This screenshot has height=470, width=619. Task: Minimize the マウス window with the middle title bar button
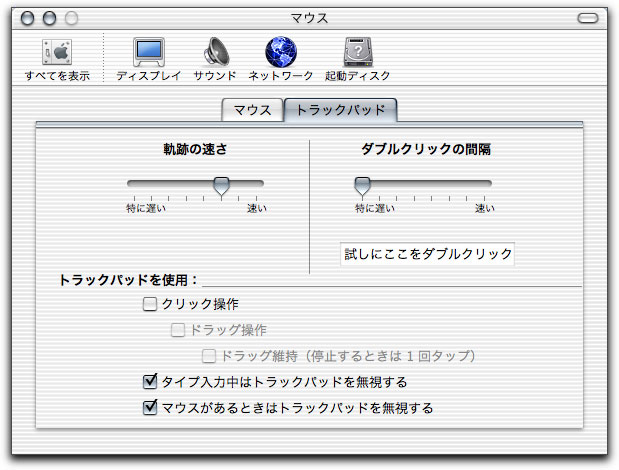point(49,18)
